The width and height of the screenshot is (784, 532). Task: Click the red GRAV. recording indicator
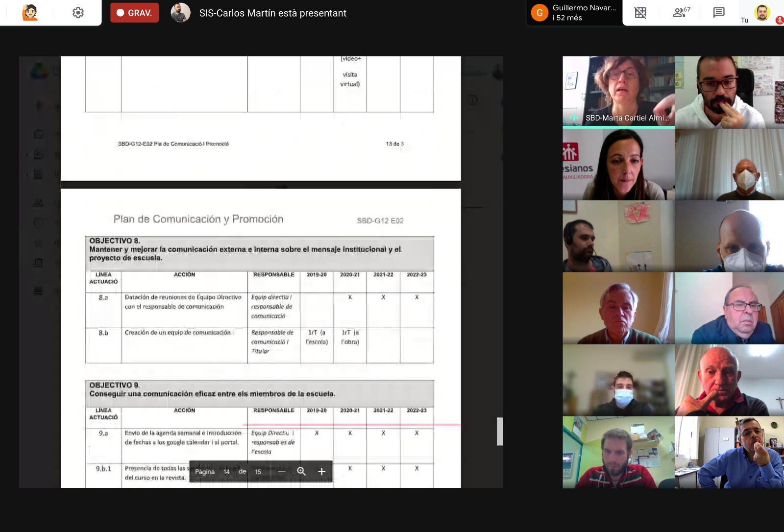click(134, 13)
